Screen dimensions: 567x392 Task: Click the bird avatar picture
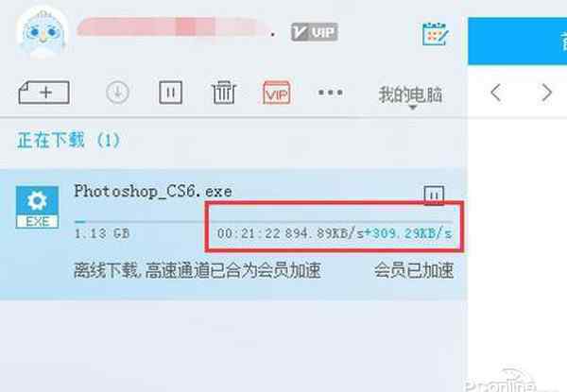click(43, 33)
